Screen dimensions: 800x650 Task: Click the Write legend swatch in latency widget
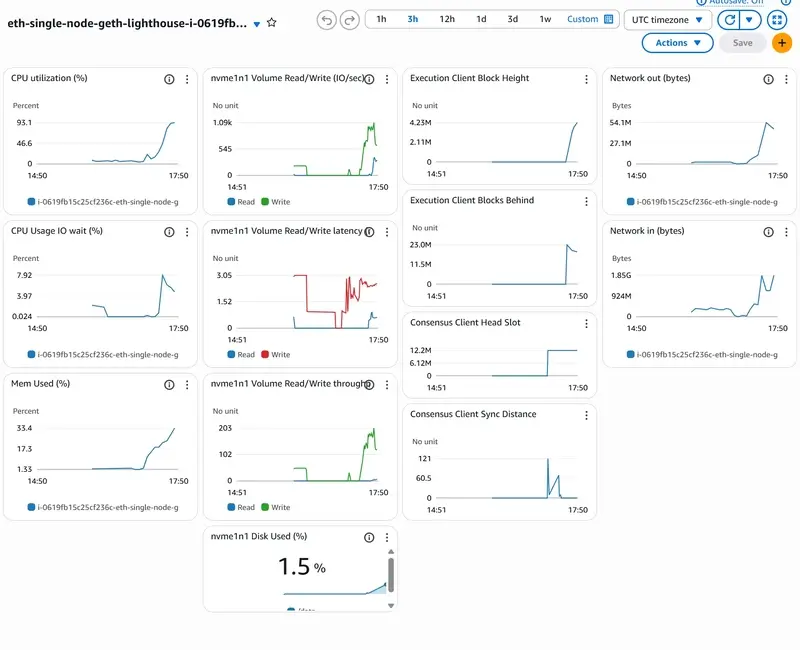point(265,354)
